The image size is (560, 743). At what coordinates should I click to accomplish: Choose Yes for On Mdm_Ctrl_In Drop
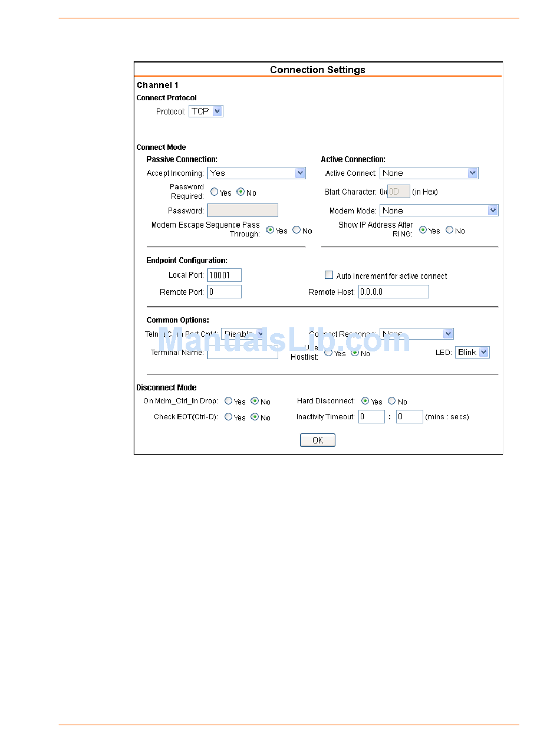[228, 401]
